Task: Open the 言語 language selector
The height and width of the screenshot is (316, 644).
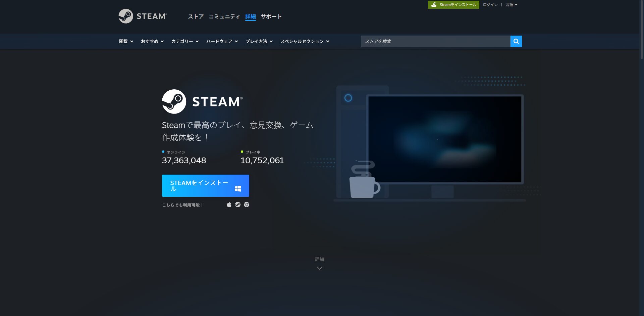Action: tap(512, 5)
